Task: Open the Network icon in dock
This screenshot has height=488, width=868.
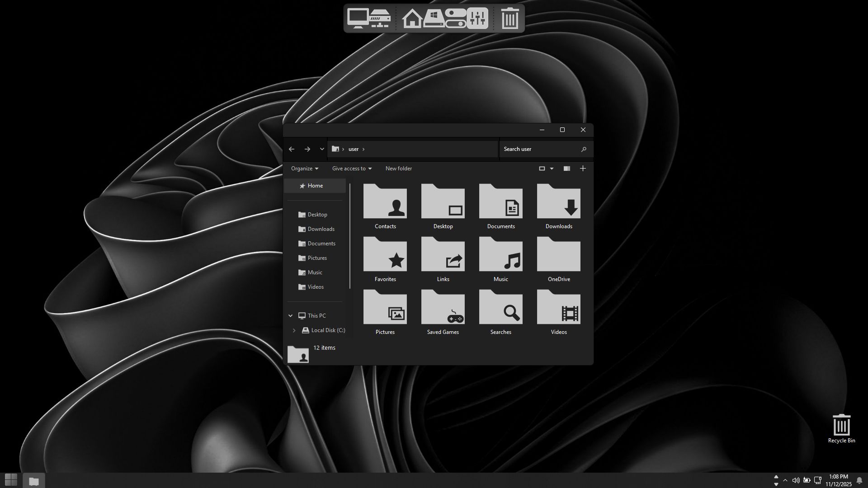Action: 380,18
